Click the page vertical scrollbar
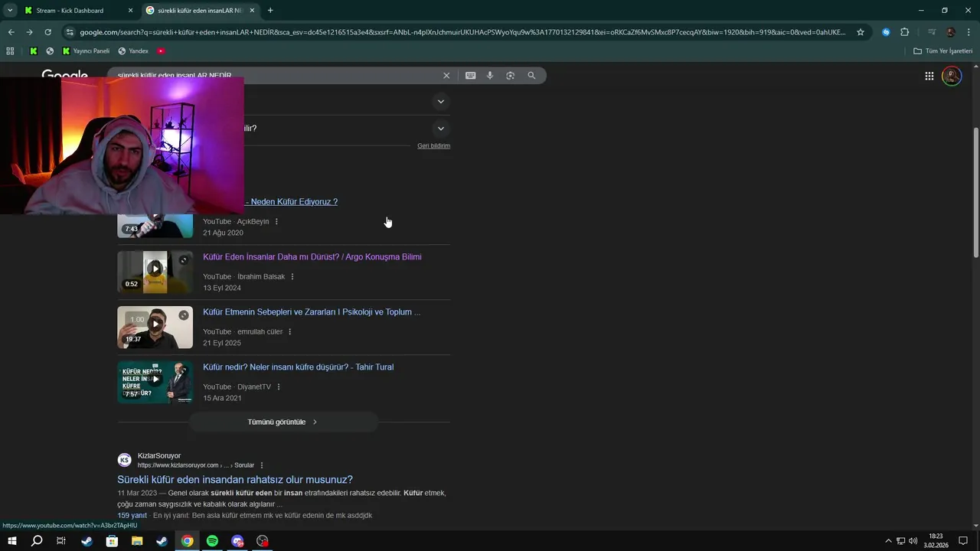This screenshot has width=980, height=551. coord(975,191)
